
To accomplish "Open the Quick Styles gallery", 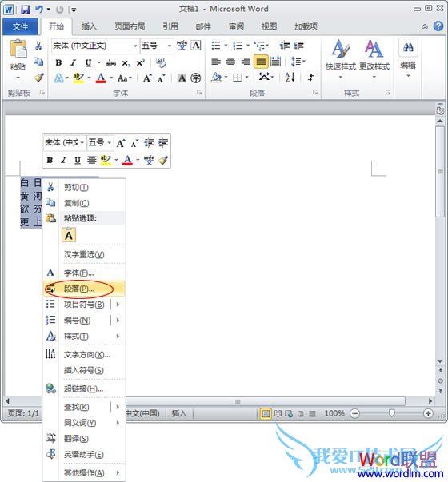I will [x=341, y=58].
